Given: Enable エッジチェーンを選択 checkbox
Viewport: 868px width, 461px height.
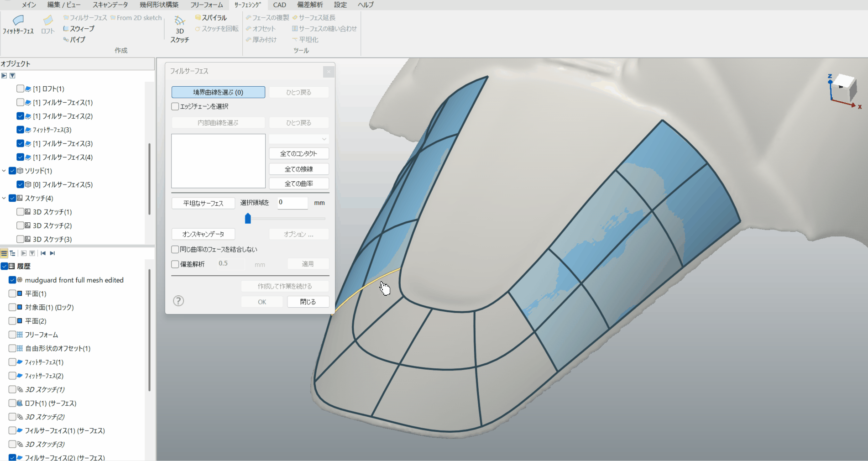Looking at the screenshot, I should click(x=175, y=106).
